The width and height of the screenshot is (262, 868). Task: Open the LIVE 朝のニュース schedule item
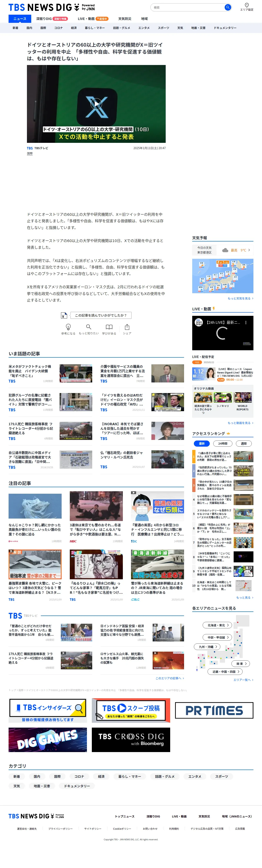pos(222,374)
